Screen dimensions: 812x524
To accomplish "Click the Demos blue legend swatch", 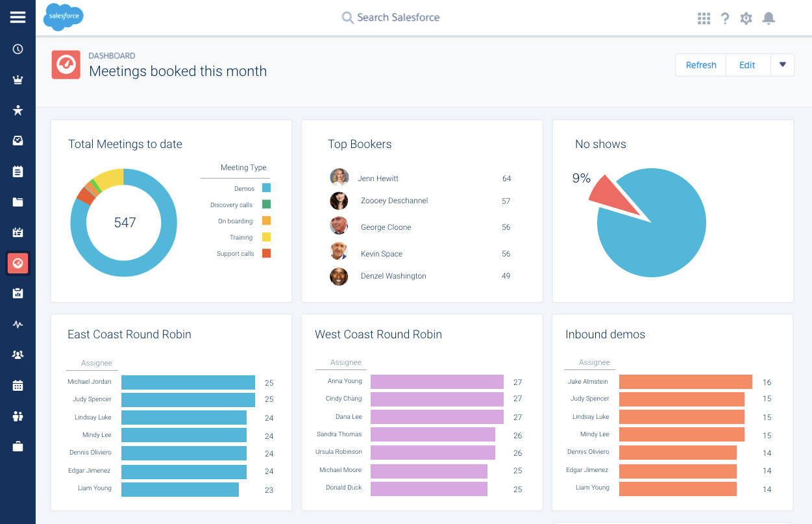I will click(x=266, y=188).
